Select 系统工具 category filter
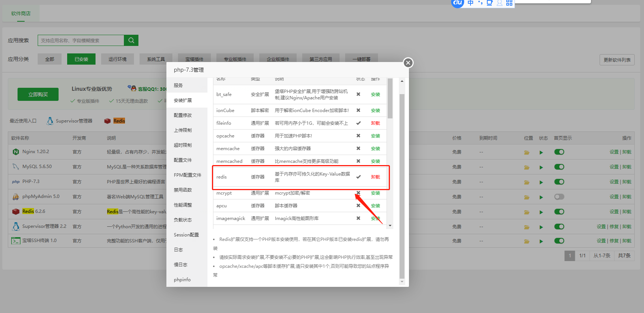Image resolution: width=644 pixels, height=313 pixels. pyautogui.click(x=156, y=59)
